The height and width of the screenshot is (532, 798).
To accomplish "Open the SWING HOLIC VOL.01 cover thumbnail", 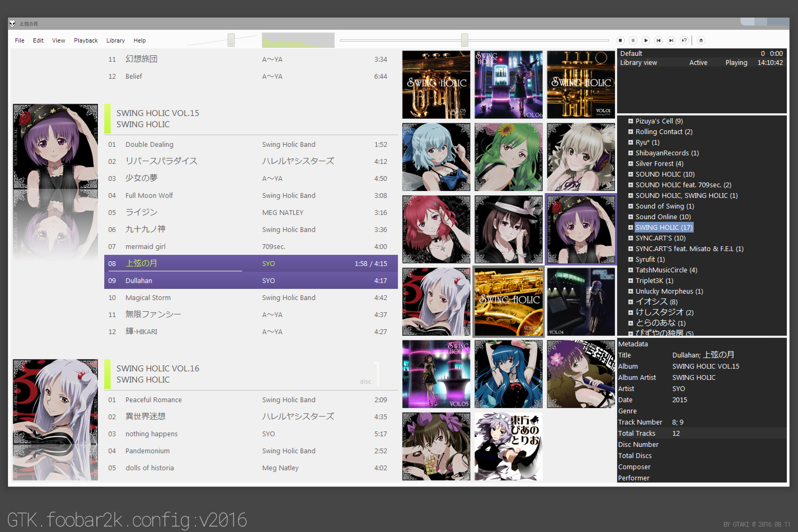I will tap(581, 85).
